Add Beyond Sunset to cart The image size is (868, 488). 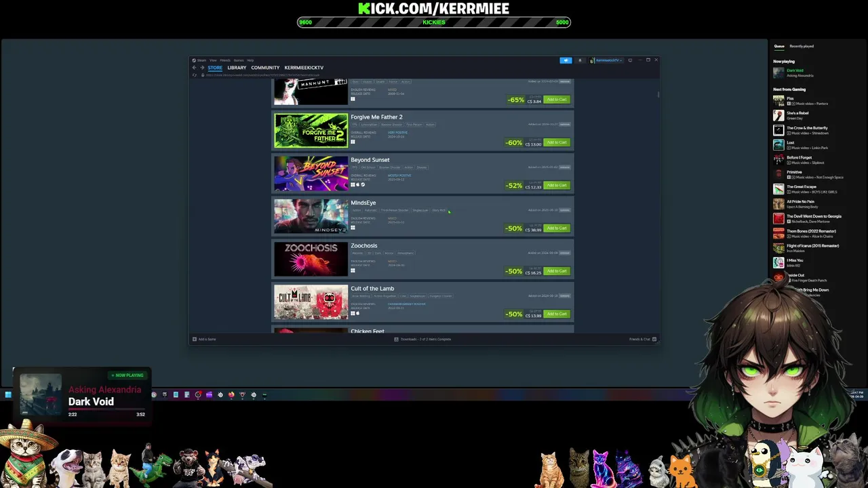pos(557,185)
